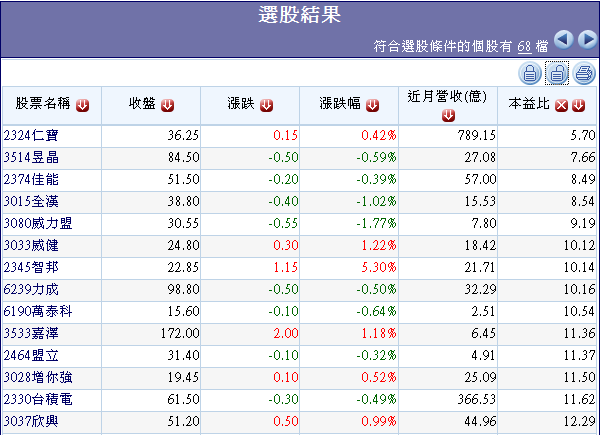
Task: Sort by 漲跌 column arrow
Action: [x=266, y=105]
